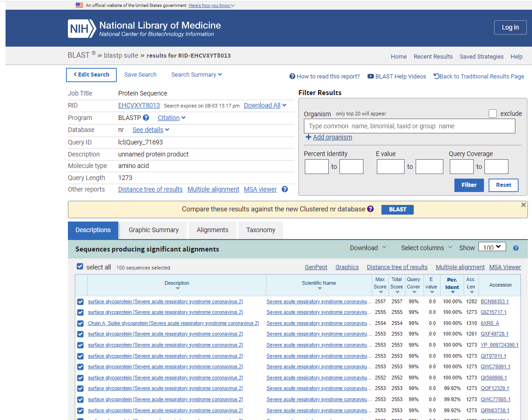
Task: Open Chain A, Spike glycoprotein description
Action: click(x=173, y=324)
